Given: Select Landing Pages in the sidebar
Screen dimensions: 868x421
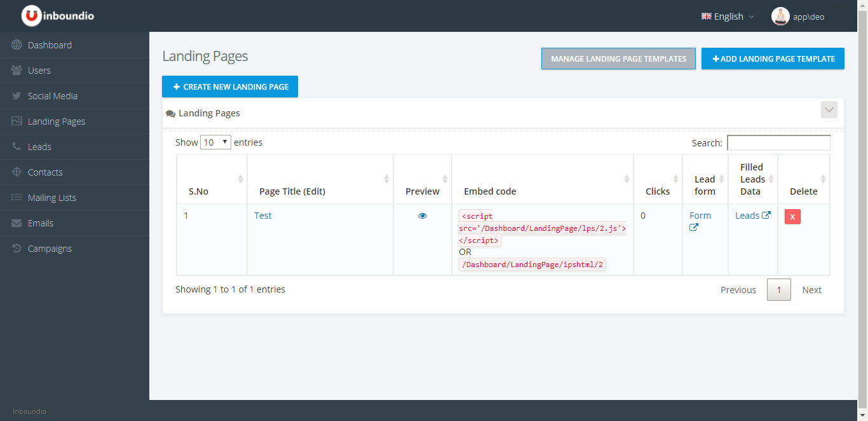Looking at the screenshot, I should coord(74,121).
